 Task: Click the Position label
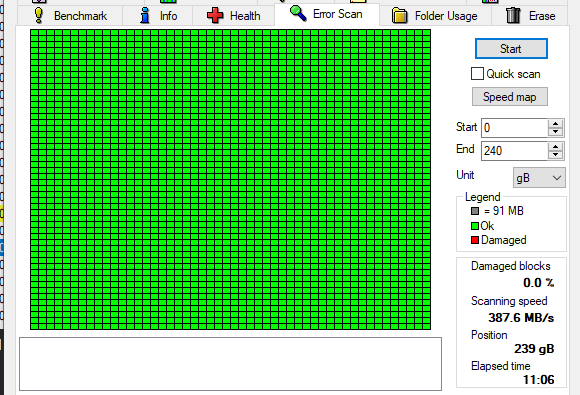click(489, 335)
